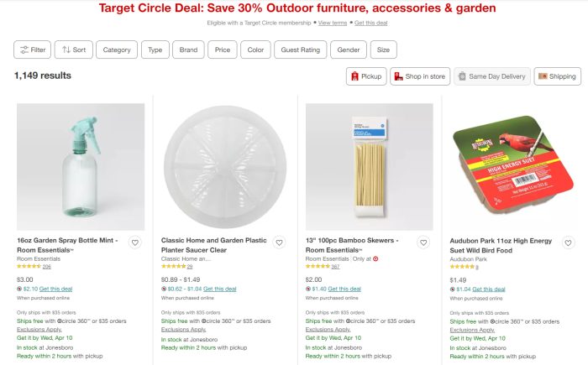
Task: Click the View terms link
Action: click(333, 23)
